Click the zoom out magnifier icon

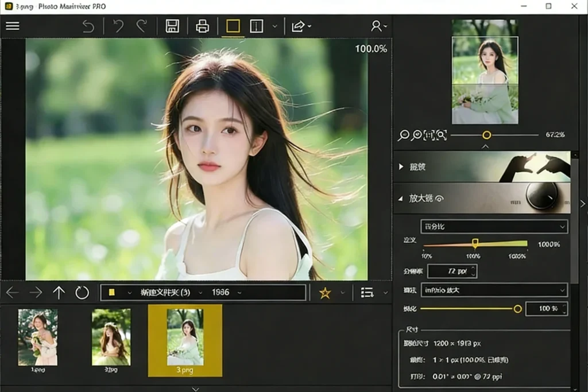point(404,135)
